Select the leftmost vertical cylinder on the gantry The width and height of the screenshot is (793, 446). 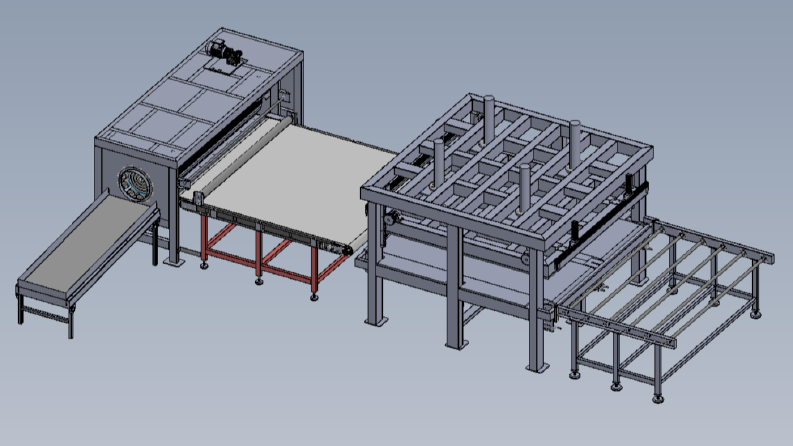[438, 163]
